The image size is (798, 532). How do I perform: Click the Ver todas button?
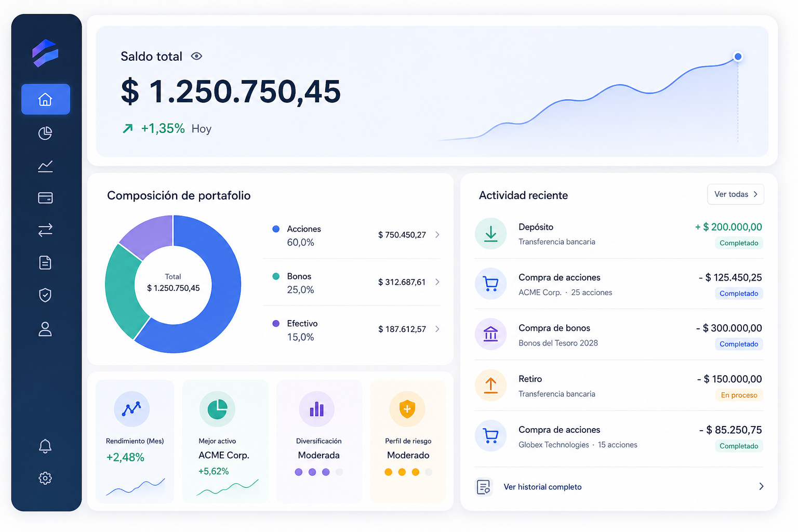tap(736, 194)
